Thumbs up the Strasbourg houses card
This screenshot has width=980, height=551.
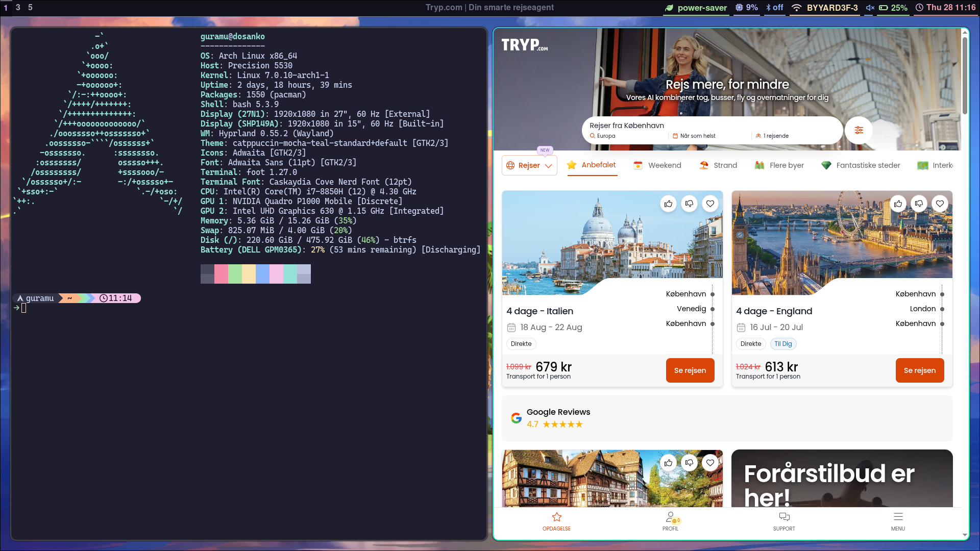pos(668,463)
